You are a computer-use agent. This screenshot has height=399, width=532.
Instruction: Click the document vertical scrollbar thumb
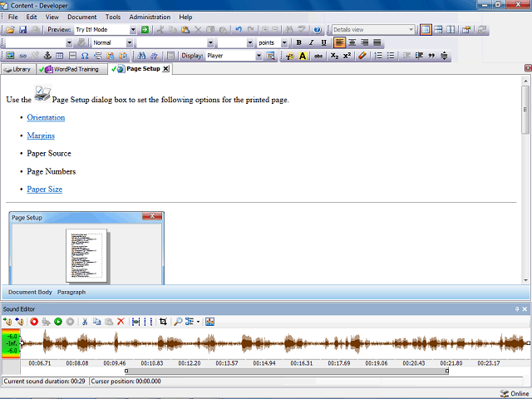pos(525,110)
